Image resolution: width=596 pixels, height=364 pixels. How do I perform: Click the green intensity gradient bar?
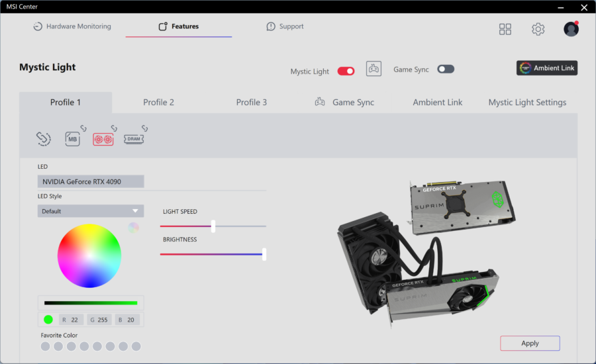(x=91, y=303)
